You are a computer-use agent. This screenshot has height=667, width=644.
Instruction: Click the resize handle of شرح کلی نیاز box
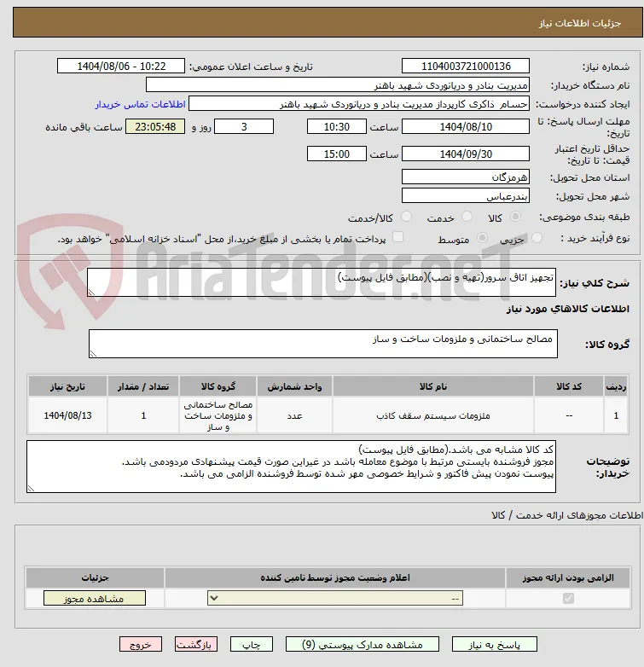tap(91, 293)
